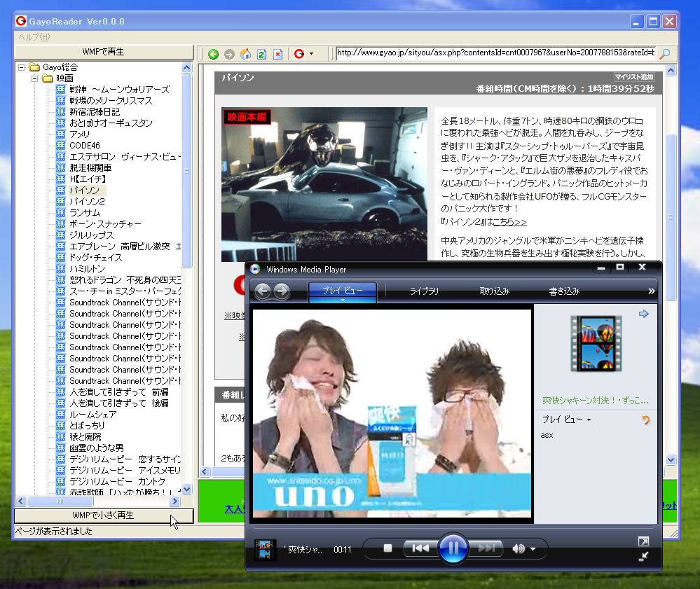
Task: Click the orange repeat icon in the playlist pane
Action: click(x=645, y=420)
